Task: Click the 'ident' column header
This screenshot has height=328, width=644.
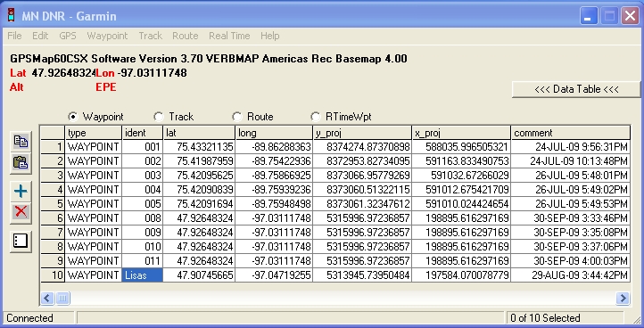Action: click(143, 133)
